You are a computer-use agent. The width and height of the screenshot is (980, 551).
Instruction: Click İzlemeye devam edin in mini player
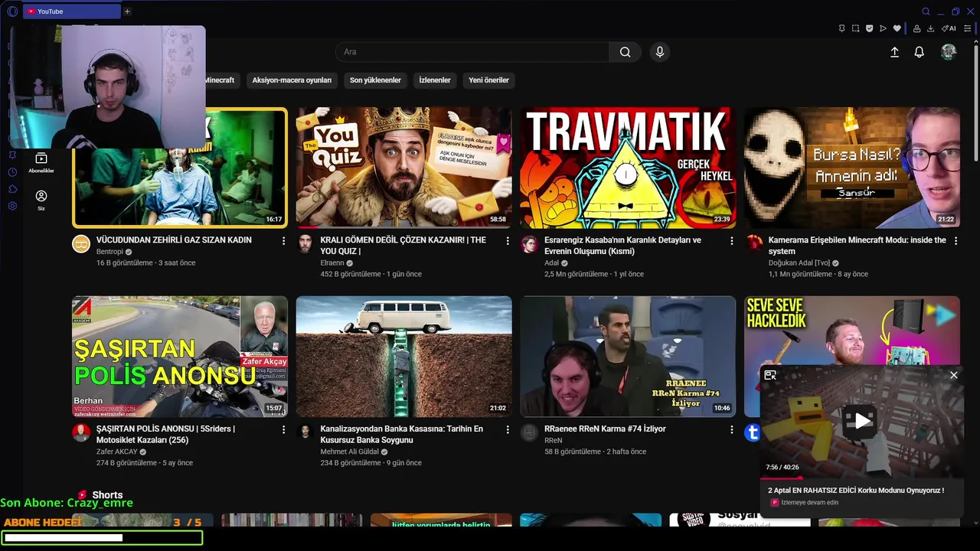pos(809,503)
